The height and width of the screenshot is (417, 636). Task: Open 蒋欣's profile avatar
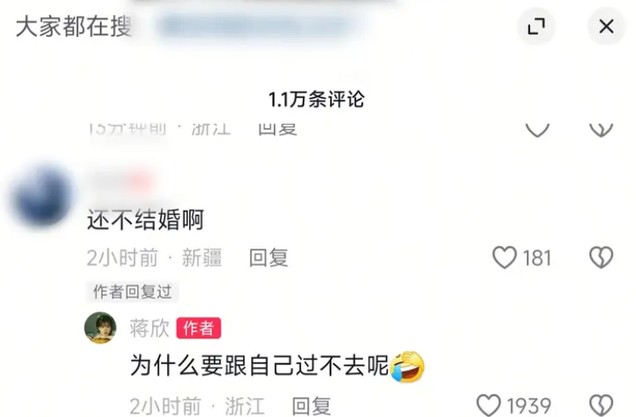(100, 327)
